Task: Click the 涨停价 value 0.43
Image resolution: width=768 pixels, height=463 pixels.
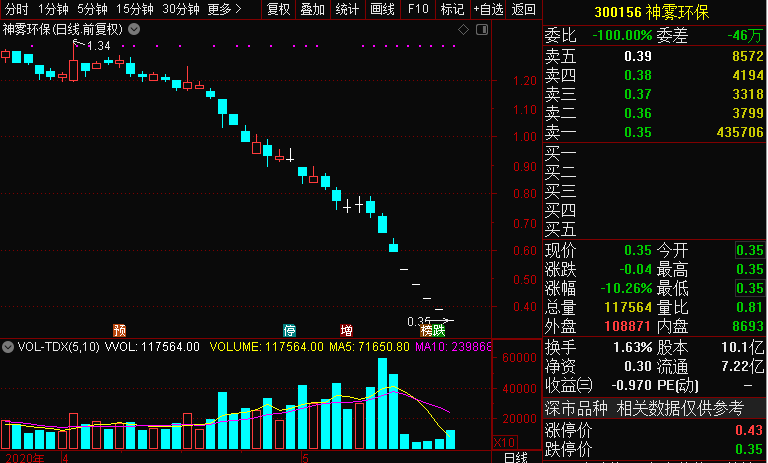Action: coord(749,430)
